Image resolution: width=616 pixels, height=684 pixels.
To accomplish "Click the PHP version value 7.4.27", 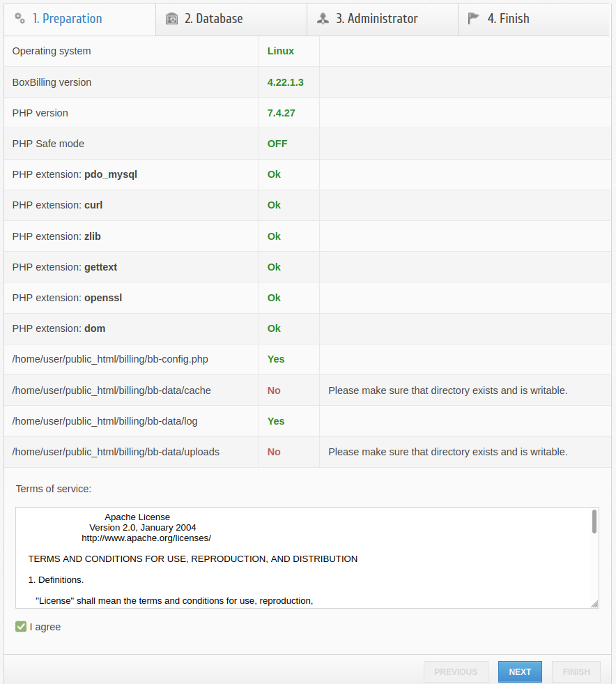I will pos(282,113).
